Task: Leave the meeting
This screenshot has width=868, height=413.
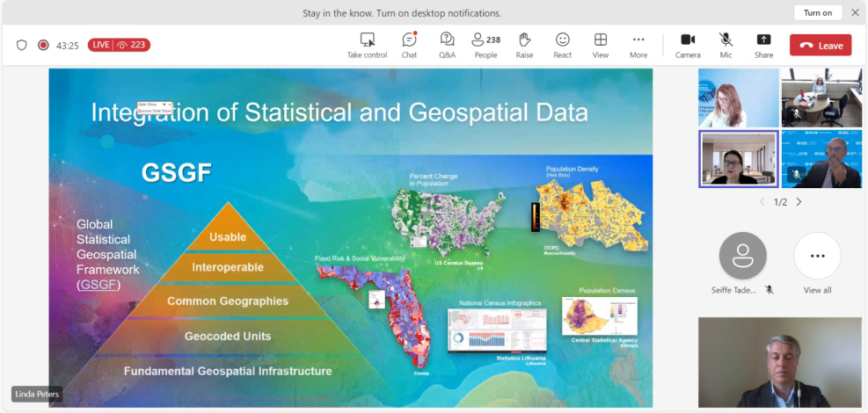Action: tap(820, 46)
